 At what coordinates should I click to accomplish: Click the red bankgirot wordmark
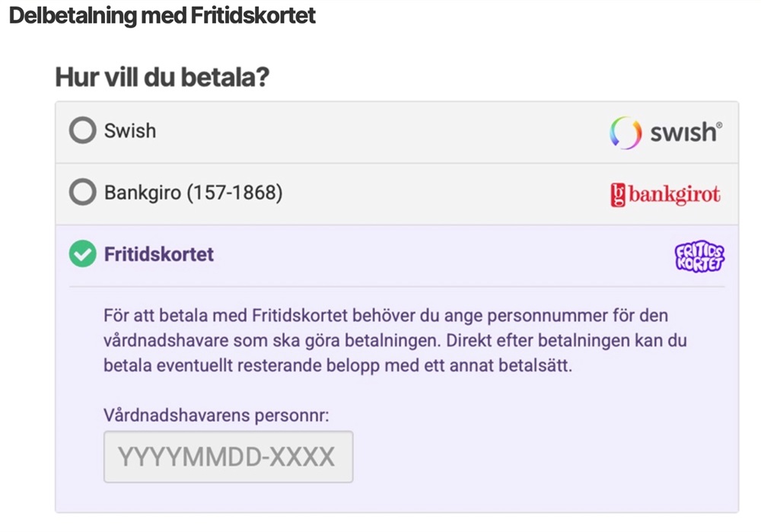click(x=674, y=195)
